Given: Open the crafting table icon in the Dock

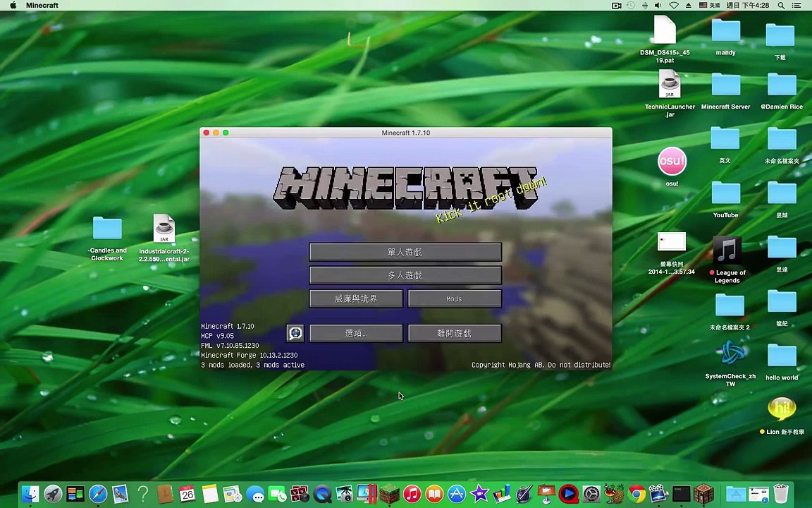Looking at the screenshot, I should tap(703, 493).
